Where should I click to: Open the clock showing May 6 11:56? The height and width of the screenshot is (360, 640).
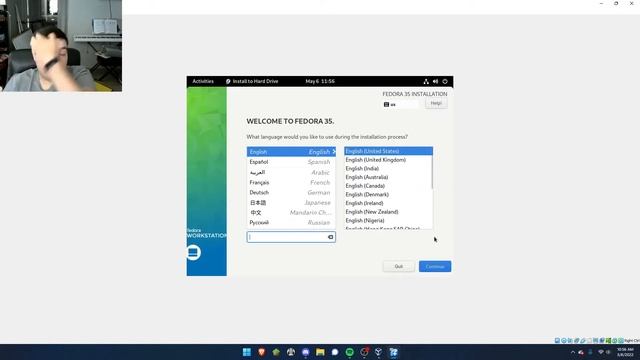320,81
